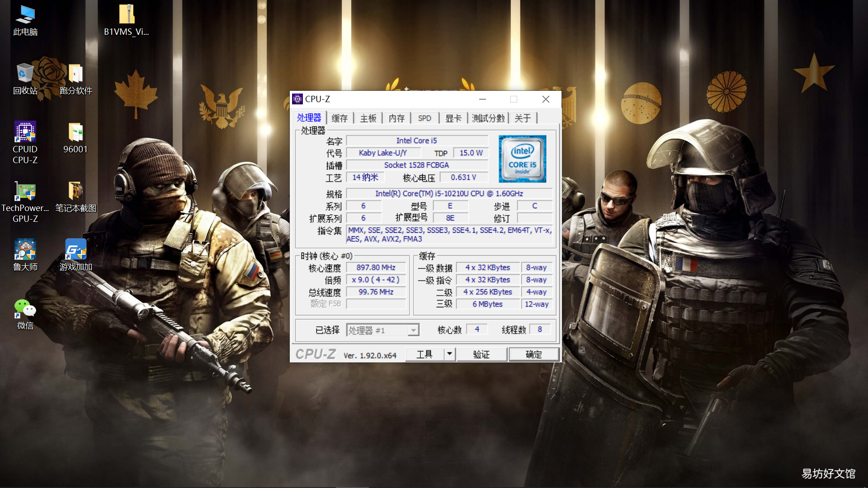The height and width of the screenshot is (488, 868).
Task: Click the Intel Core i5 name field
Action: pyautogui.click(x=417, y=141)
